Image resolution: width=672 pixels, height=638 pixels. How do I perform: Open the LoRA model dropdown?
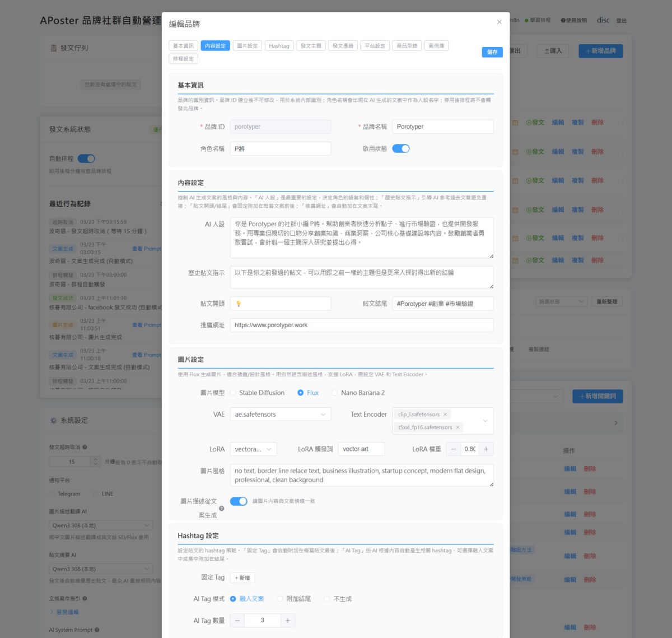tap(253, 449)
